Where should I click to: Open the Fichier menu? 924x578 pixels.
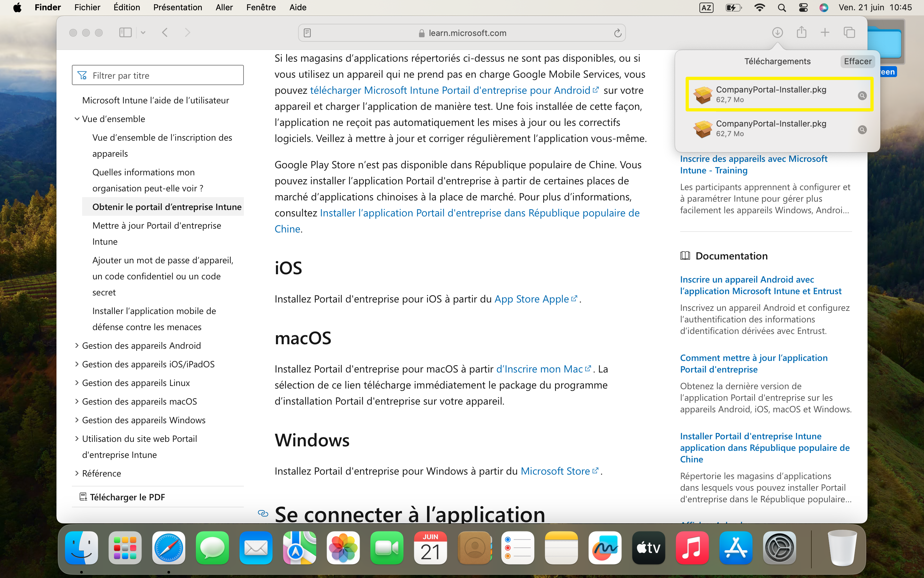87,7
